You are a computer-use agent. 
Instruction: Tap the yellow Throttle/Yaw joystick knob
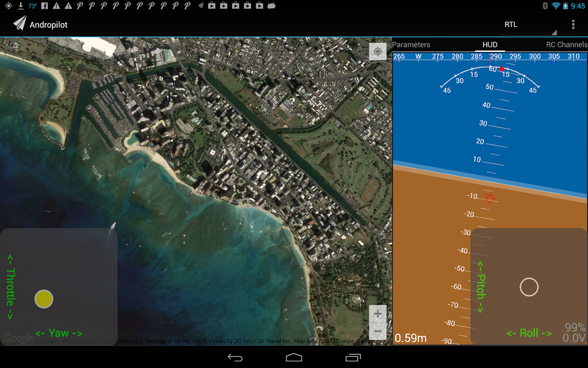coord(44,299)
